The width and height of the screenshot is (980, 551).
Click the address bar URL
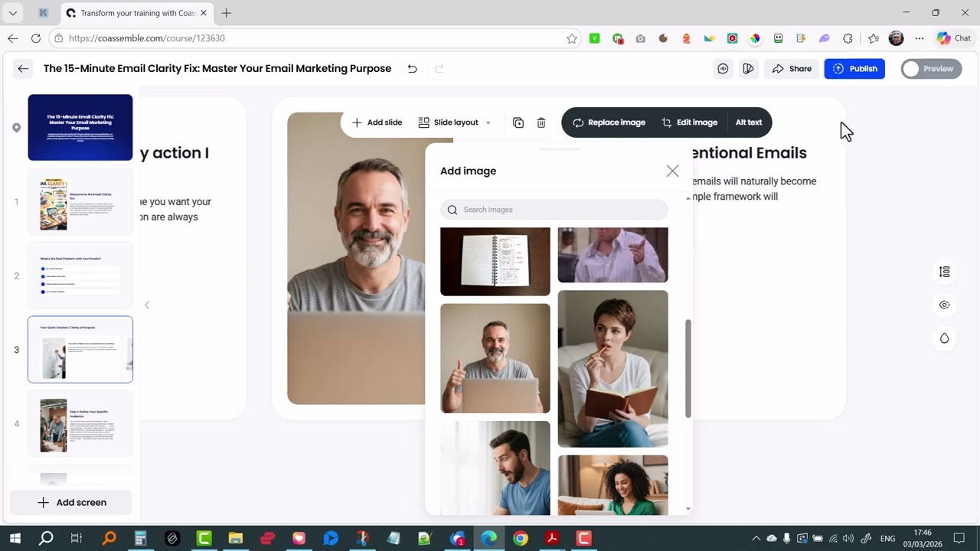[147, 38]
